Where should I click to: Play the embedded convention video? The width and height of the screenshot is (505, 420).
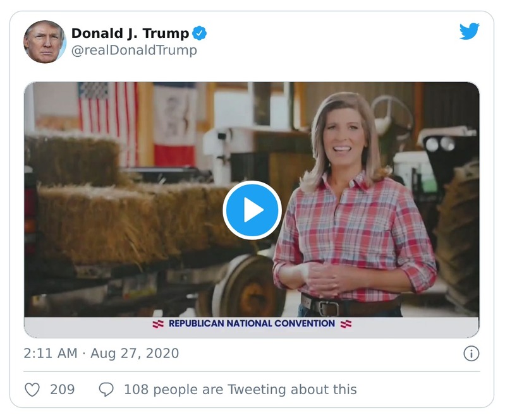click(252, 210)
